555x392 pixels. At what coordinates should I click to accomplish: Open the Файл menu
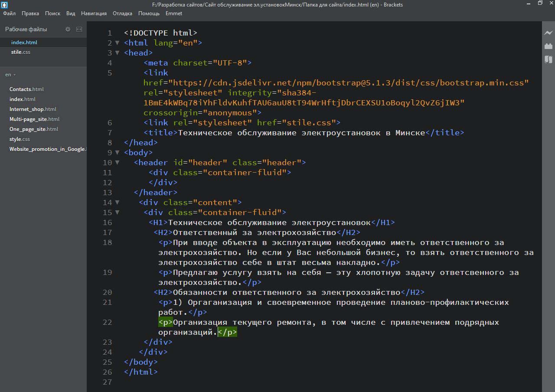[x=9, y=13]
